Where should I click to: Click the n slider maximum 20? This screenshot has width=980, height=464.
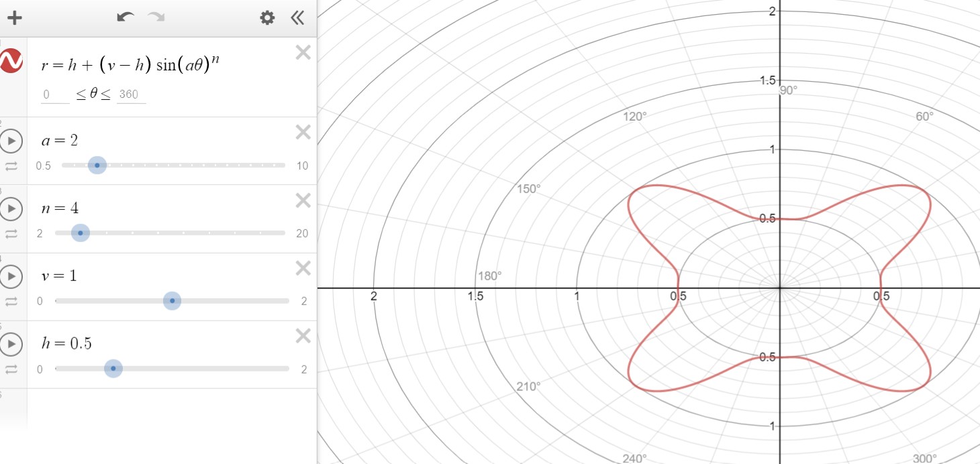click(302, 234)
